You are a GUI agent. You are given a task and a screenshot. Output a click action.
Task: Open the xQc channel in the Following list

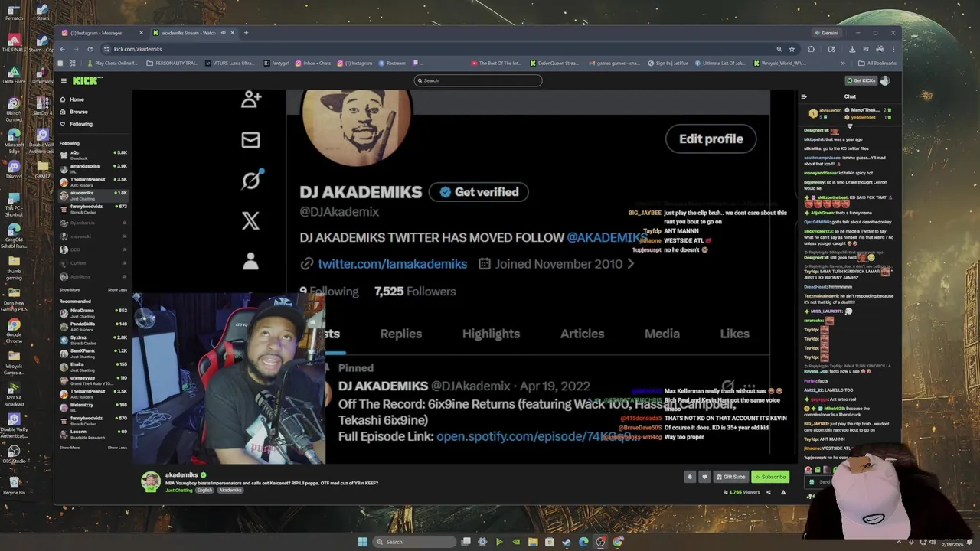click(x=93, y=155)
